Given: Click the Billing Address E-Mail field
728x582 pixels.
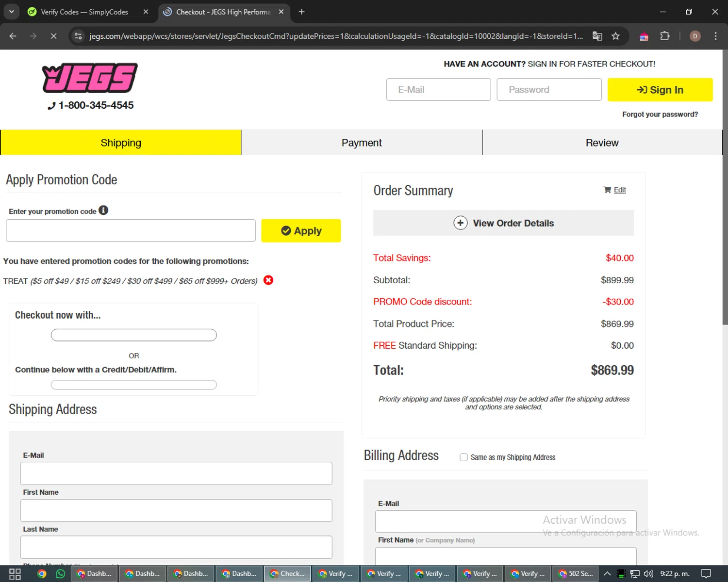Looking at the screenshot, I should [506, 521].
